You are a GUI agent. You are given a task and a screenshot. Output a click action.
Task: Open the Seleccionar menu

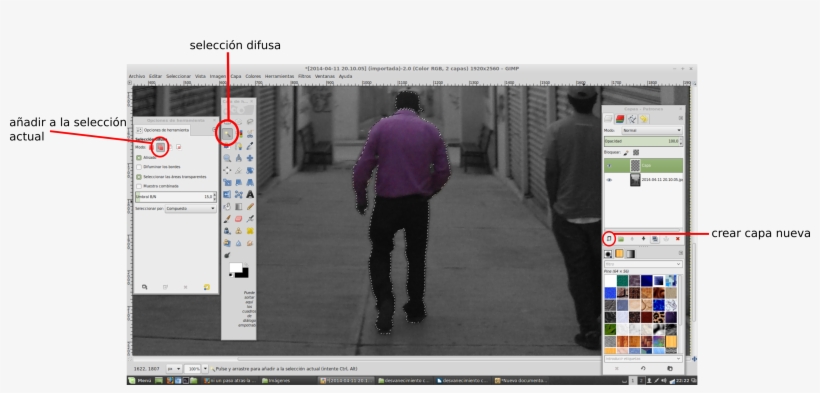178,76
